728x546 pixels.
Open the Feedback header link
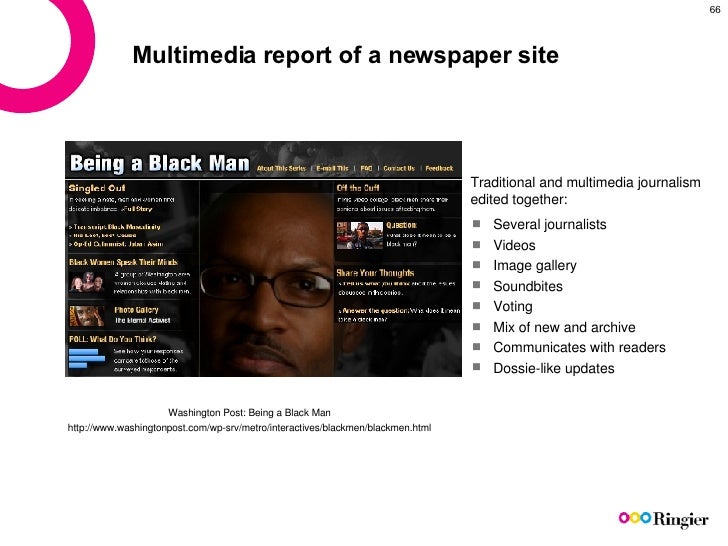(439, 169)
